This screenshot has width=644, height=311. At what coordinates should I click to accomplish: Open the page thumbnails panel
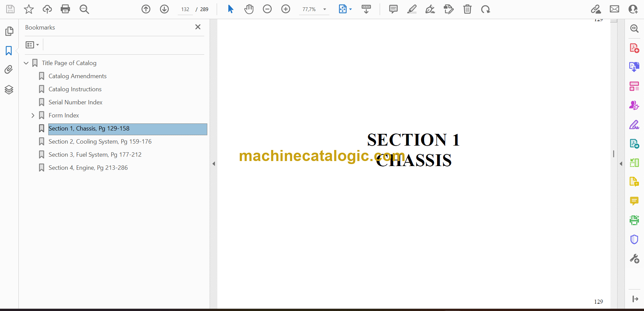click(9, 31)
